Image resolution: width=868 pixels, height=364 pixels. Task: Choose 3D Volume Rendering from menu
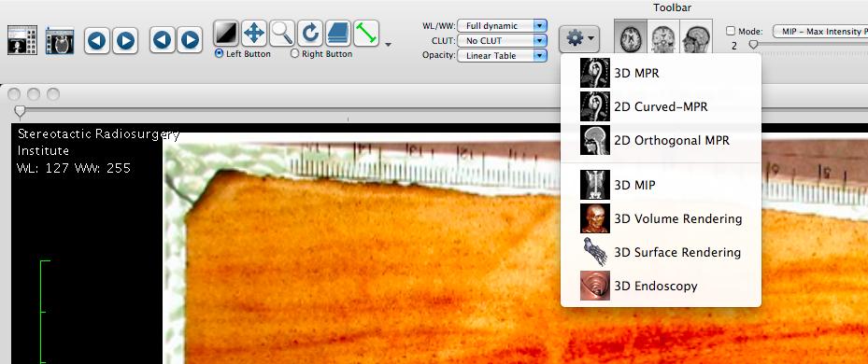[661, 218]
